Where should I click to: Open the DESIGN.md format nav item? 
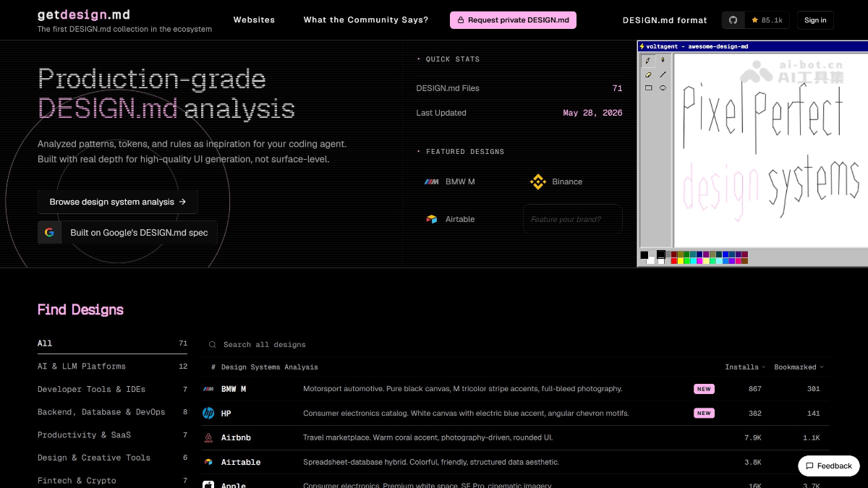pos(665,20)
